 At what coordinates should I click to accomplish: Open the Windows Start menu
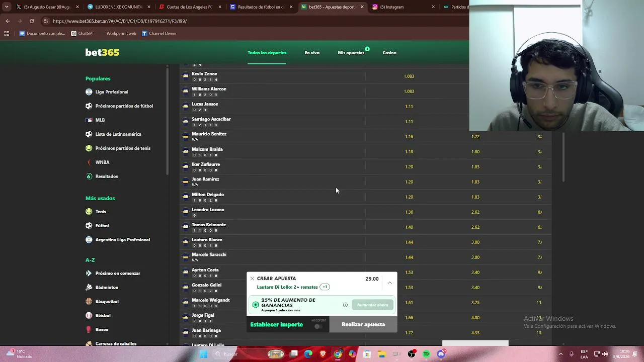(x=203, y=354)
